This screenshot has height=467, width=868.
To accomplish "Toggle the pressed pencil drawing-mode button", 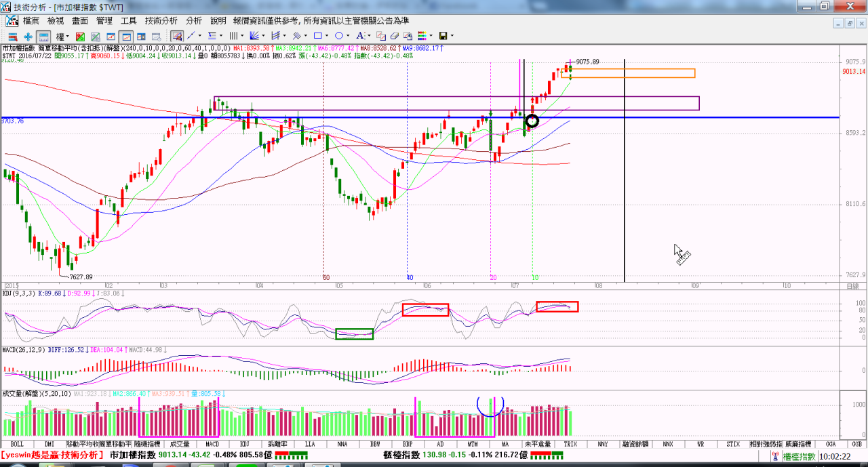I will click(x=177, y=36).
